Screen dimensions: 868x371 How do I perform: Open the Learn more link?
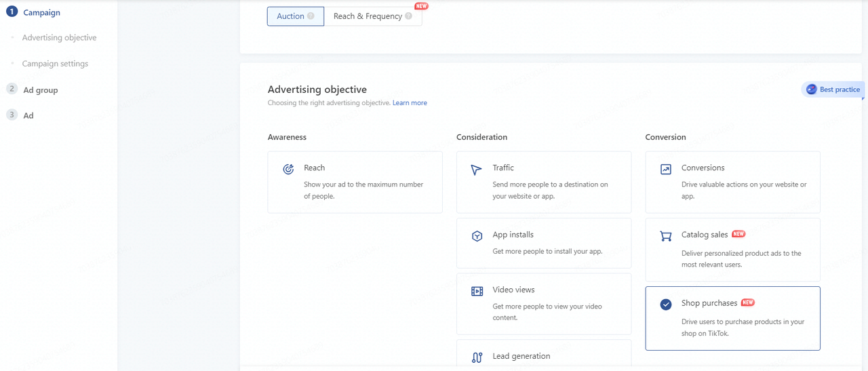click(410, 103)
